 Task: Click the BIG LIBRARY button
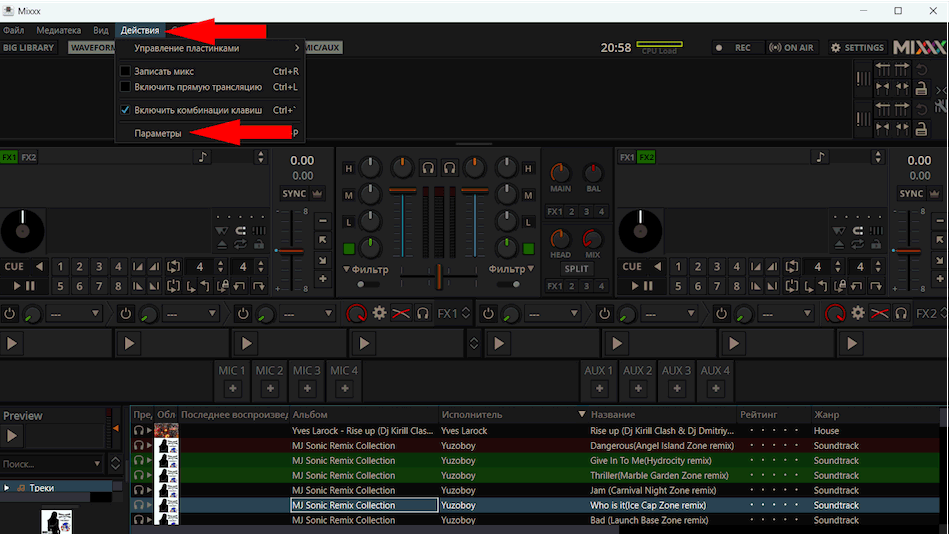point(28,47)
